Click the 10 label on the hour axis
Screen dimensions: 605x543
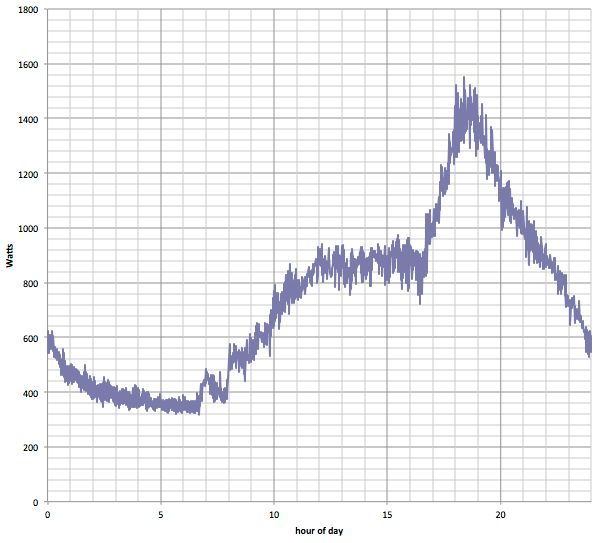click(x=274, y=515)
